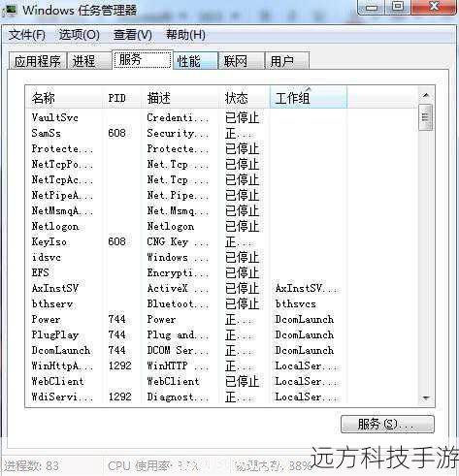
Task: Select the idsvc service row
Action: click(221, 257)
